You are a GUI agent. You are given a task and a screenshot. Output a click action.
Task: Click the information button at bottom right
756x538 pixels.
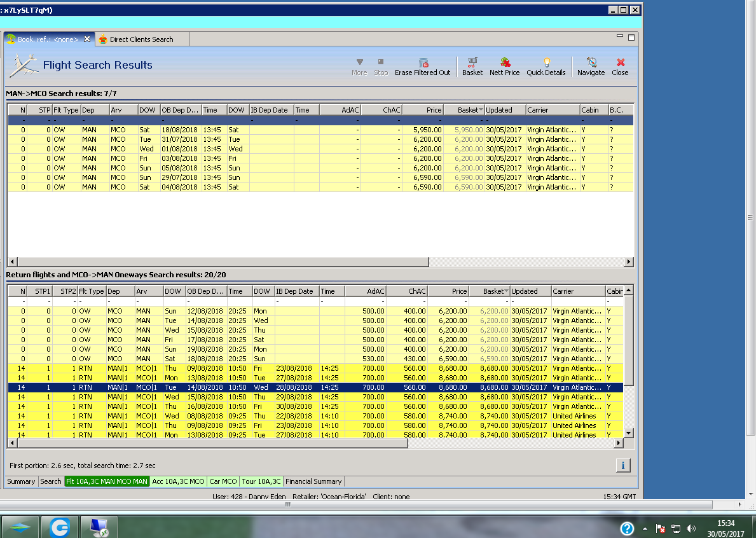(622, 466)
